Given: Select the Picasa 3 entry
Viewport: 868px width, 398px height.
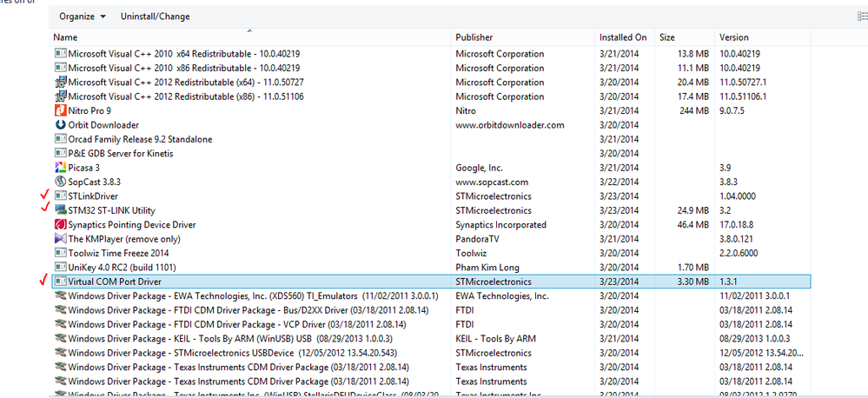Looking at the screenshot, I should (84, 168).
